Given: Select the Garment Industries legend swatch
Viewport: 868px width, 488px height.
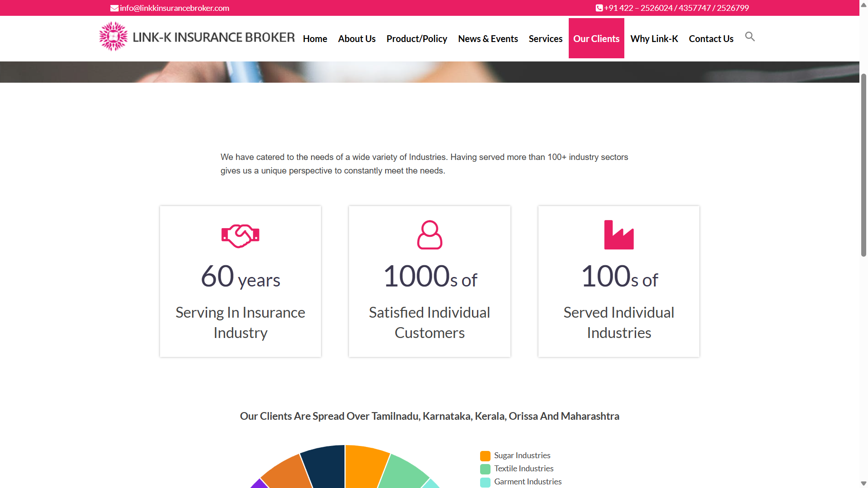Looking at the screenshot, I should point(486,482).
